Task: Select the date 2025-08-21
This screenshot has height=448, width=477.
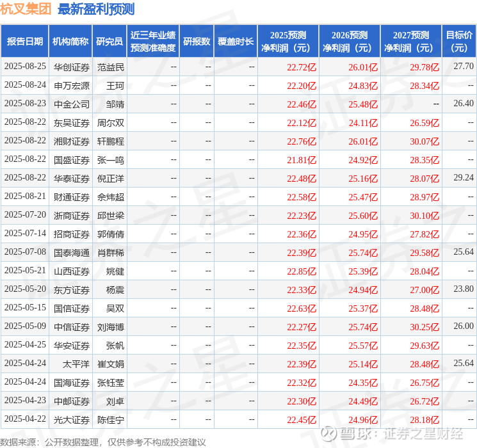Action: [25, 196]
